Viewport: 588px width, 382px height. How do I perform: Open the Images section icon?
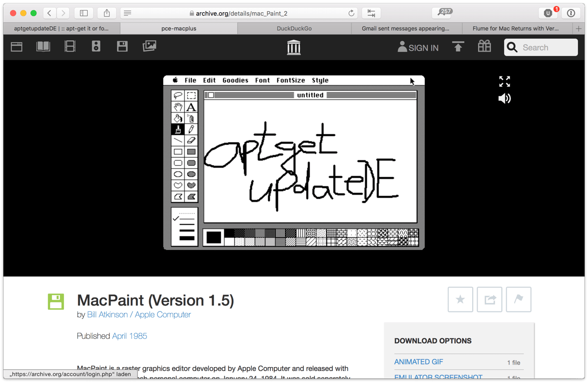click(149, 46)
